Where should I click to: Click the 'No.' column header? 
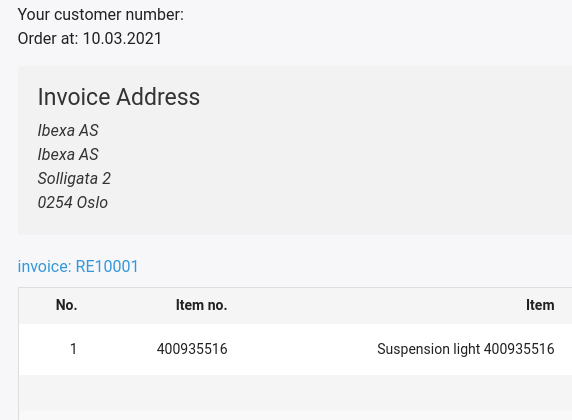tap(66, 305)
